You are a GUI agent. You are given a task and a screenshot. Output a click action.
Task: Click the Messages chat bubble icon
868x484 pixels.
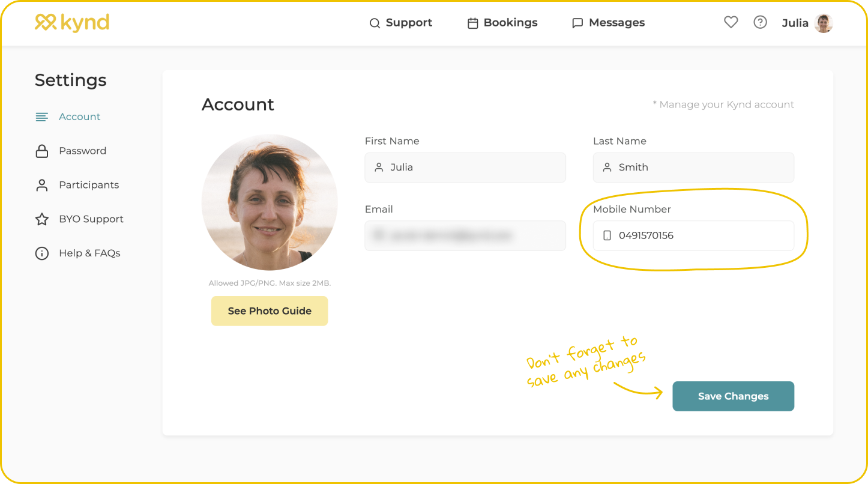[x=577, y=23]
